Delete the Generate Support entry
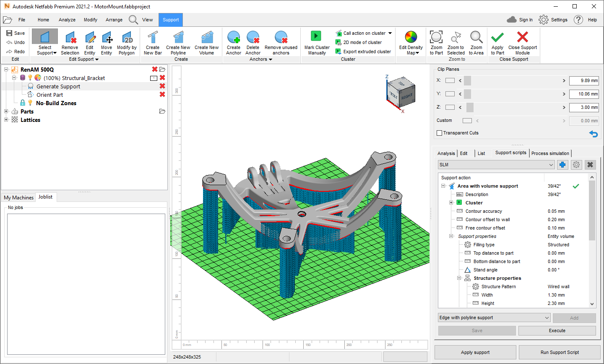Image resolution: width=604 pixels, height=364 pixels. coord(162,86)
